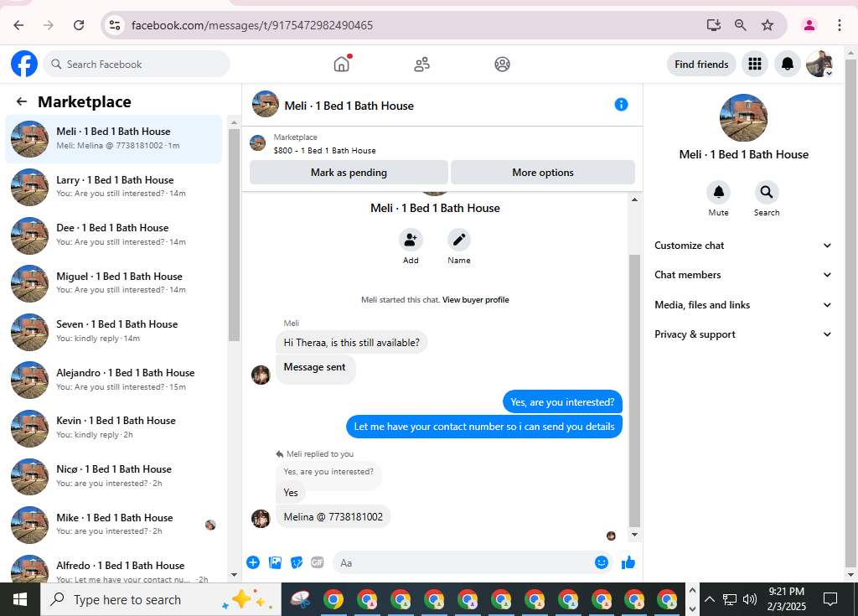Open the conversation information icon
Image resolution: width=858 pixels, height=616 pixels.
pos(621,105)
